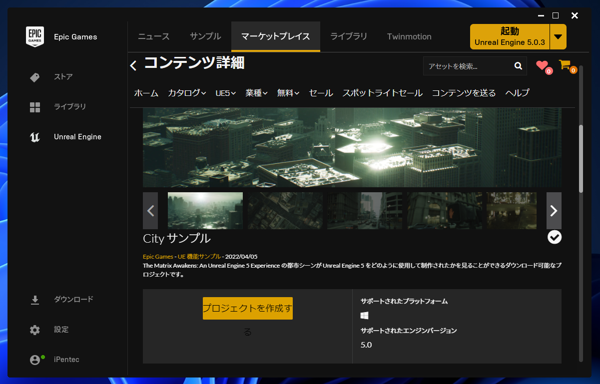Launch Unreal Engine 5.0.3 with 起動 button
The image size is (600, 384).
click(510, 37)
